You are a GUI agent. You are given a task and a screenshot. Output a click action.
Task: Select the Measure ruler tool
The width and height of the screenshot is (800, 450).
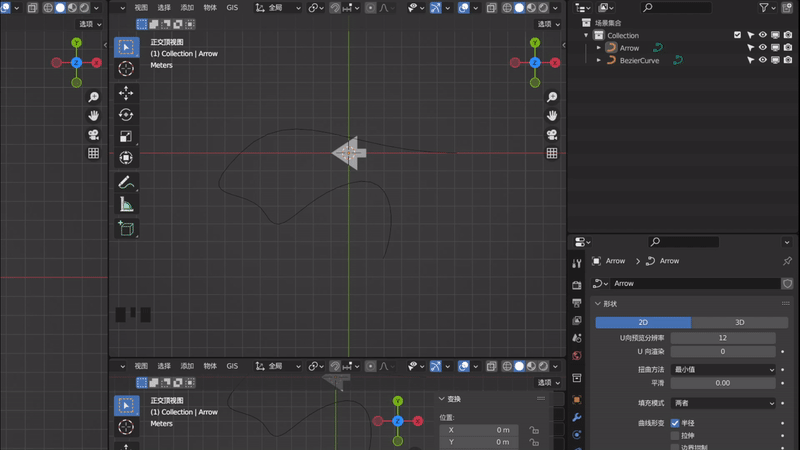click(126, 204)
